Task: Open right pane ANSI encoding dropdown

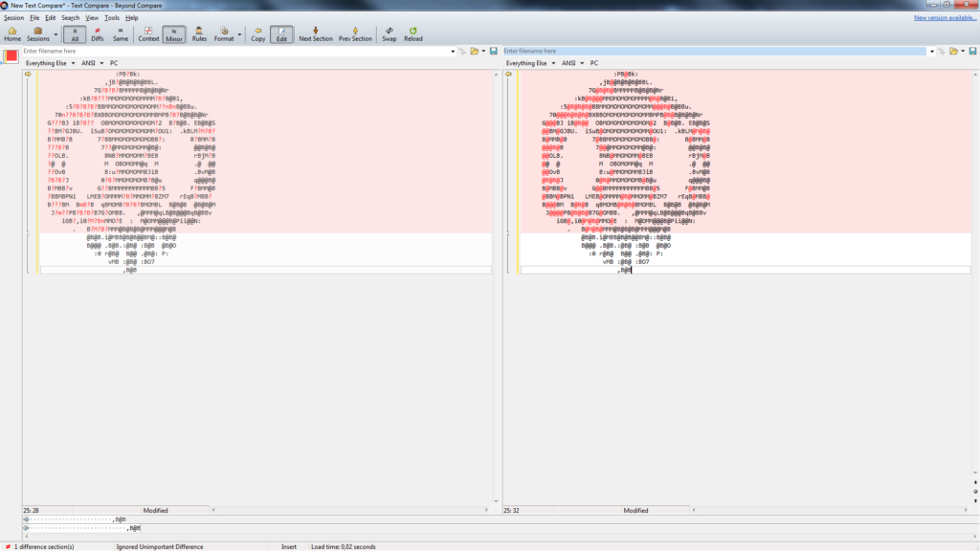Action: coord(571,63)
